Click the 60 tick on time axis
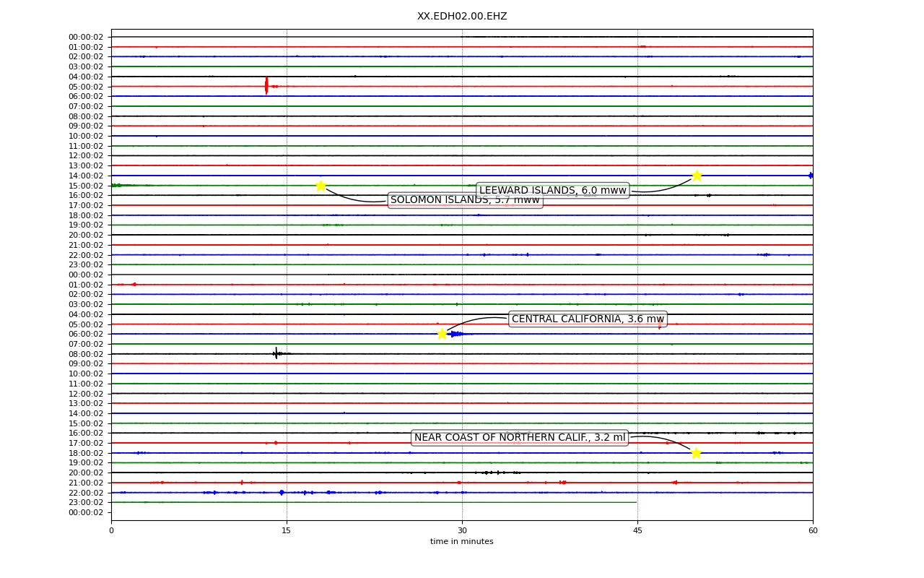 tap(813, 531)
